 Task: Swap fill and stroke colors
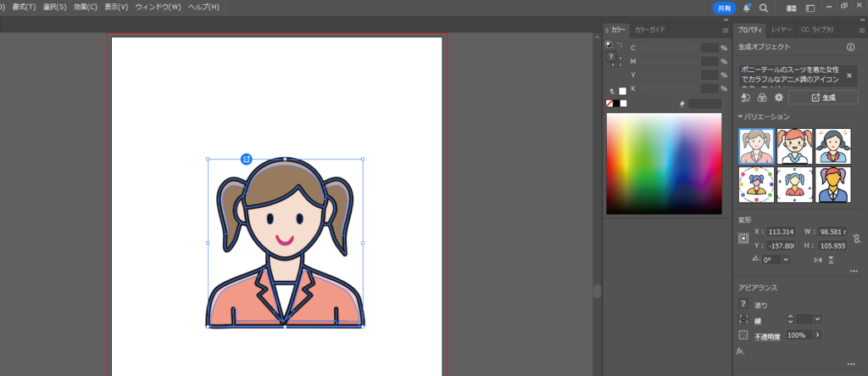click(620, 45)
